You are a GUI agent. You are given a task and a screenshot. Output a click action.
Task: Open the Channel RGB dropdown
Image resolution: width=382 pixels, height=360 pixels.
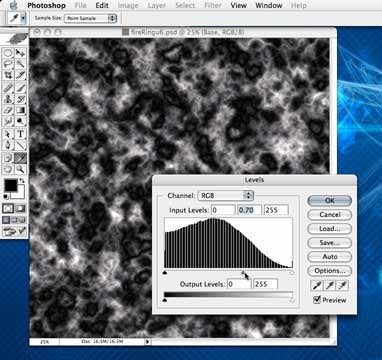click(226, 196)
